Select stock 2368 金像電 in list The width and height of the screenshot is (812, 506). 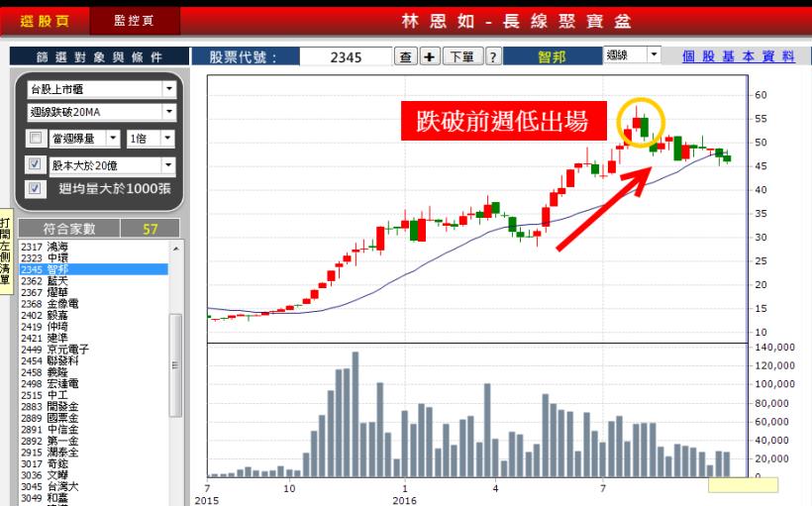(93, 303)
